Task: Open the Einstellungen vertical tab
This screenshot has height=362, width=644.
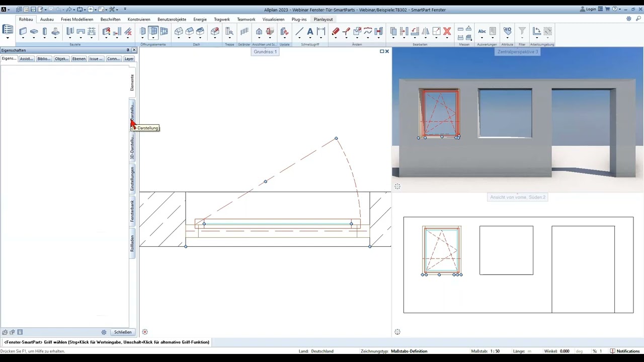Action: [x=132, y=179]
